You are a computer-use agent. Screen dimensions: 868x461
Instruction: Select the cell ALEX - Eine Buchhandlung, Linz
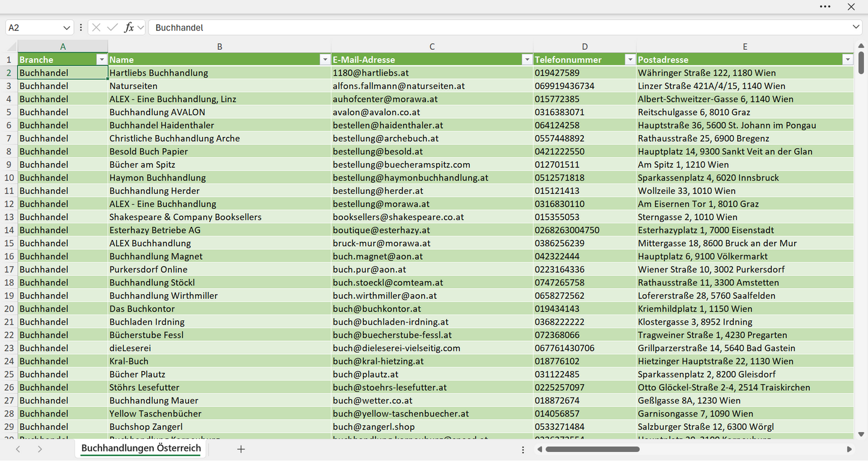tap(220, 99)
